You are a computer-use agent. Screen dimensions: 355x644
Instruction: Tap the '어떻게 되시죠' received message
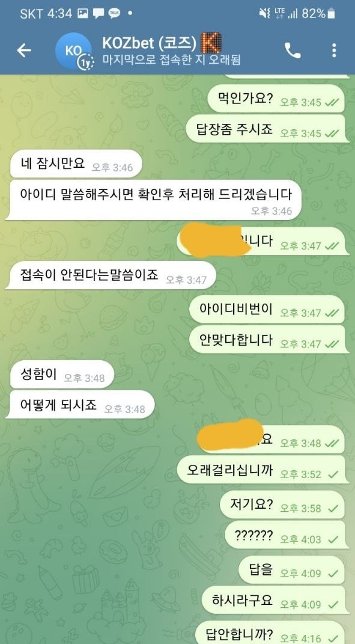[x=80, y=405]
